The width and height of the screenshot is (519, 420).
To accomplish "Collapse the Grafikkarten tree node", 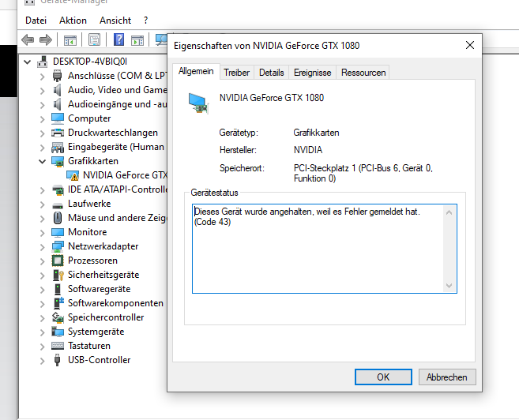I will (x=42, y=161).
